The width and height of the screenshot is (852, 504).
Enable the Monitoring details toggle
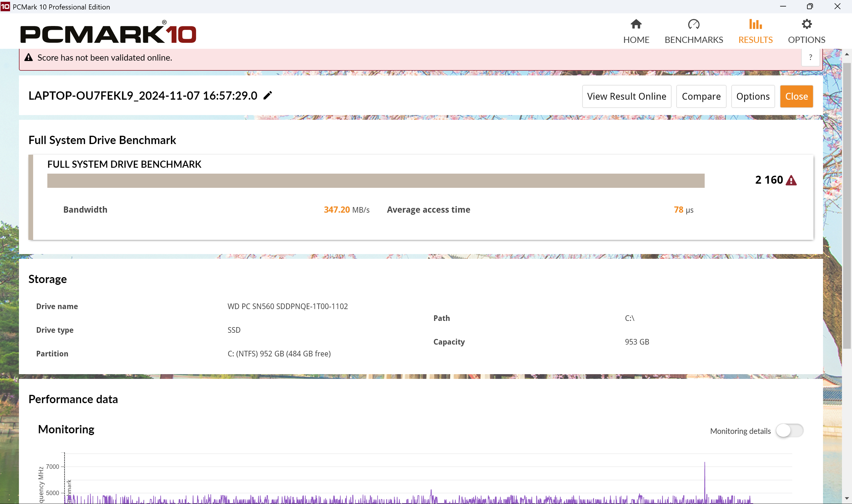point(789,431)
